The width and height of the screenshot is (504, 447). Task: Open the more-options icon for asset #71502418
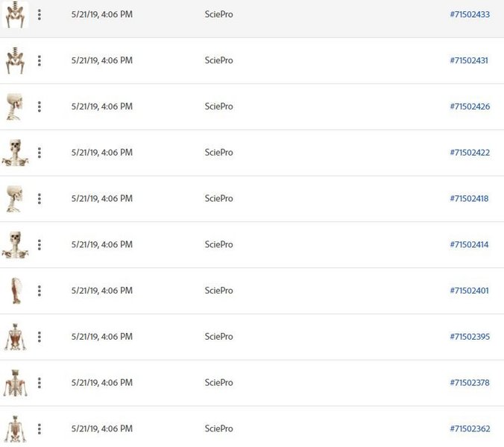coord(40,199)
